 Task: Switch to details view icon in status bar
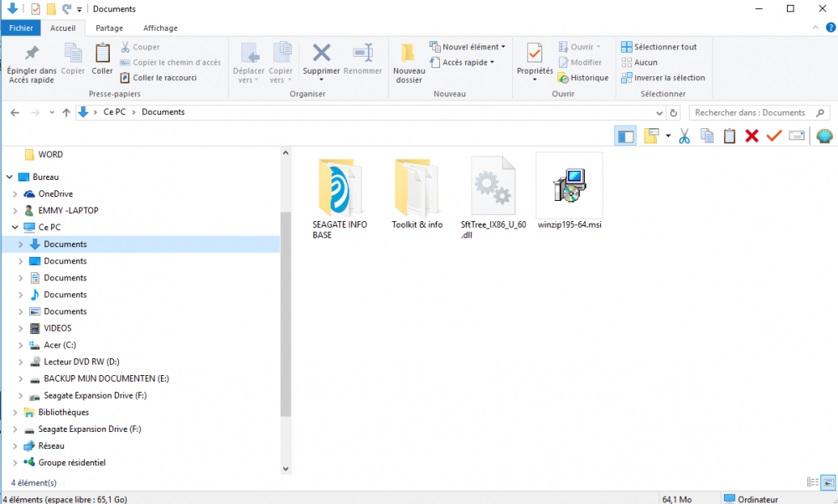[x=812, y=482]
